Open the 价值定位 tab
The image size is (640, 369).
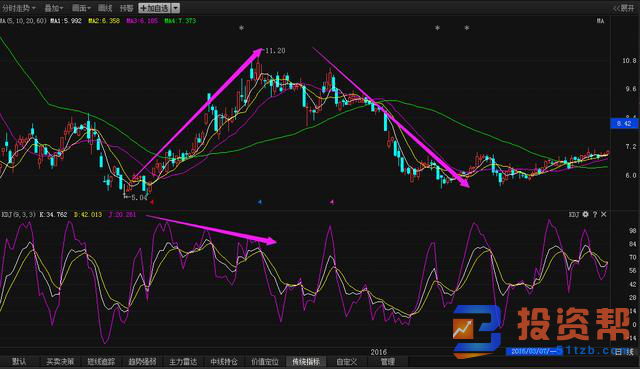click(x=265, y=362)
